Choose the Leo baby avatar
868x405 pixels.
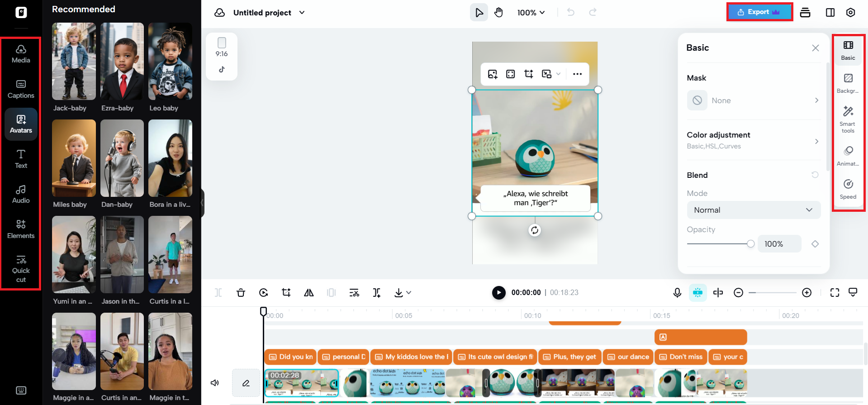click(170, 62)
